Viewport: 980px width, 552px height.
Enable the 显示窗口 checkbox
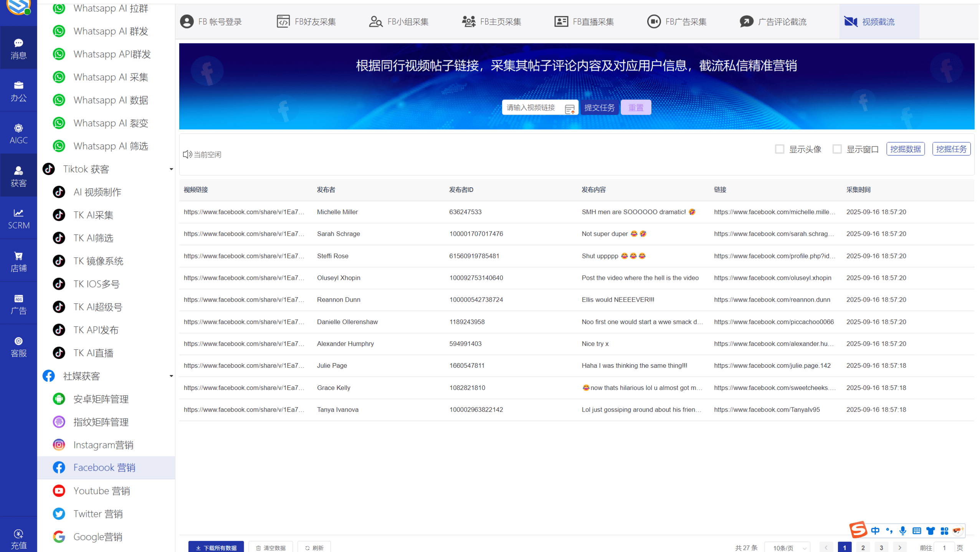(x=837, y=149)
